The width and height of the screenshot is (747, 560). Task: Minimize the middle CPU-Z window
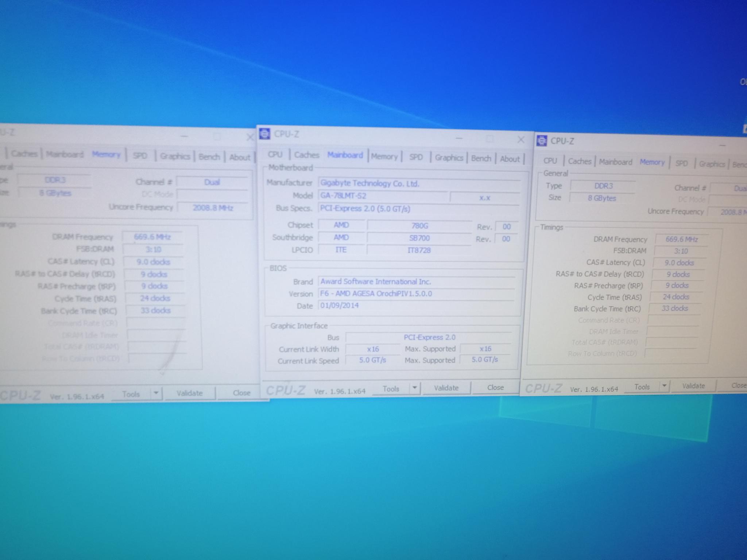point(459,139)
